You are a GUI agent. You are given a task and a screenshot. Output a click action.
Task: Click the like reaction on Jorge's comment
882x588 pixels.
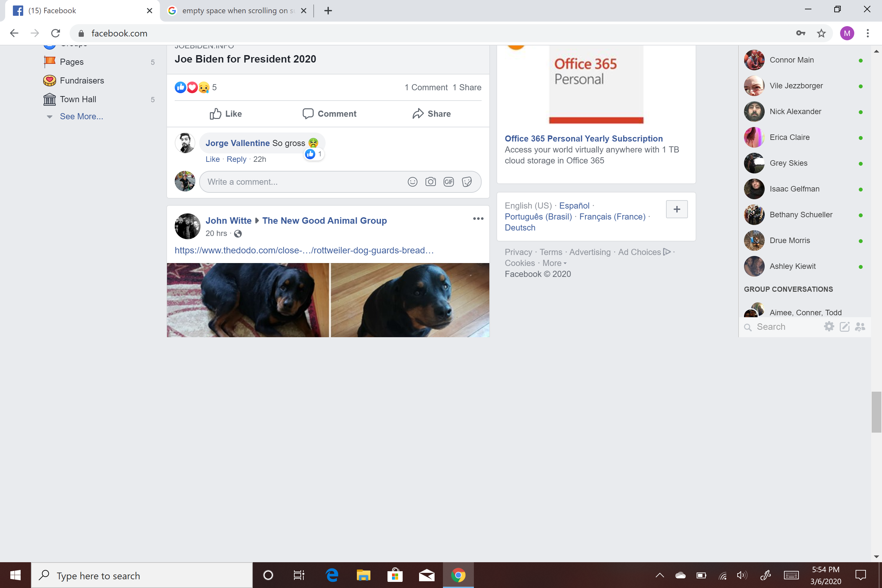310,154
